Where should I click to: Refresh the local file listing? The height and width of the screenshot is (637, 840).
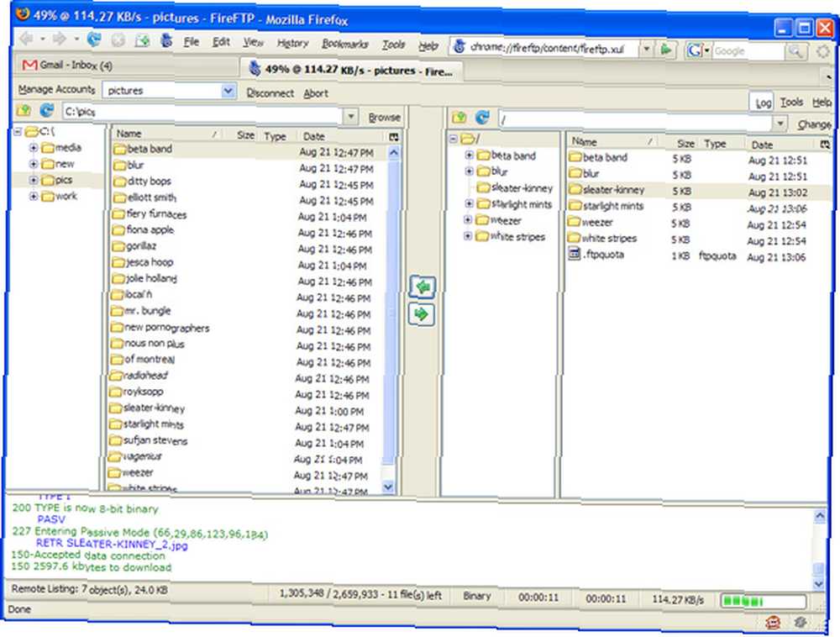click(46, 110)
